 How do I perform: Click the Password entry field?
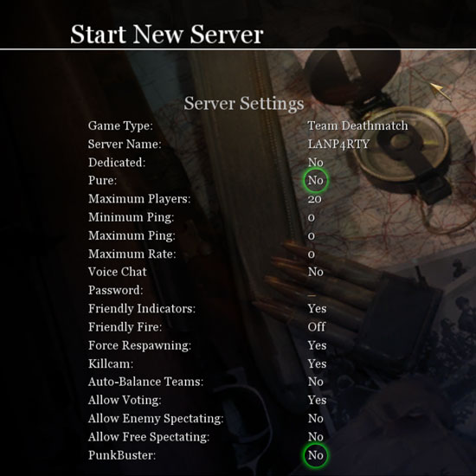click(312, 291)
